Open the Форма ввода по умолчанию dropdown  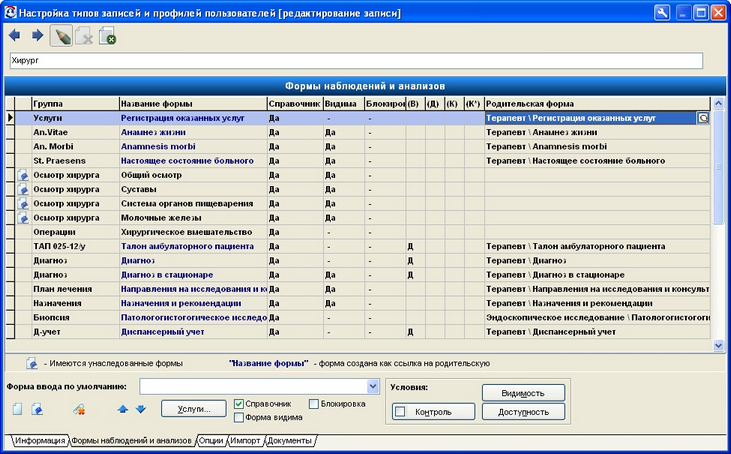(372, 386)
